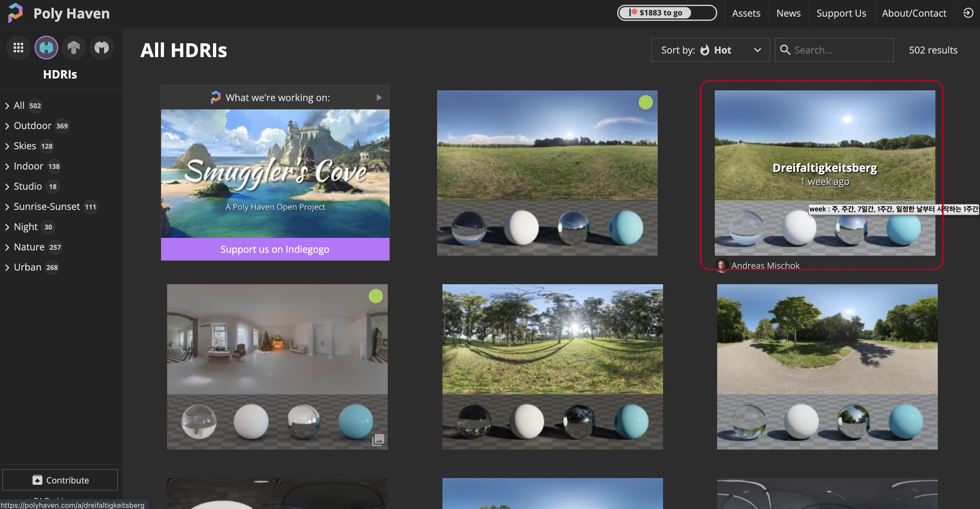Click the search magnifier icon
980x509 pixels.
pyautogui.click(x=785, y=50)
